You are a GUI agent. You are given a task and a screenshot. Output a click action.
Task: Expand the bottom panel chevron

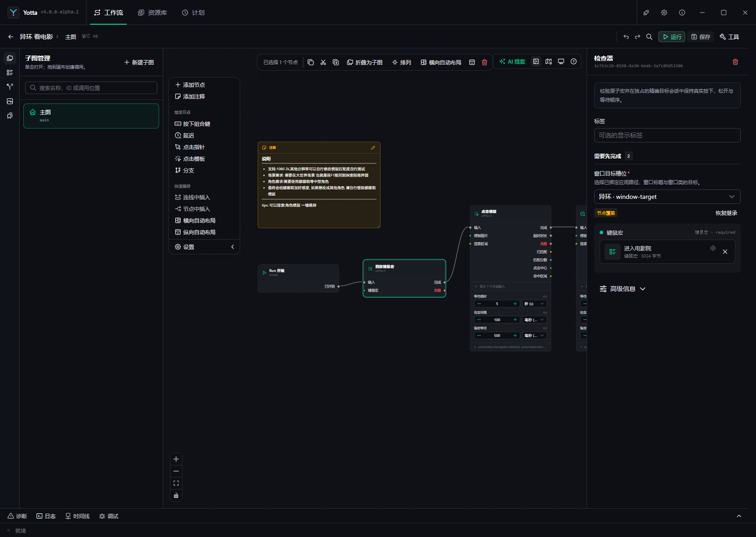(x=739, y=516)
